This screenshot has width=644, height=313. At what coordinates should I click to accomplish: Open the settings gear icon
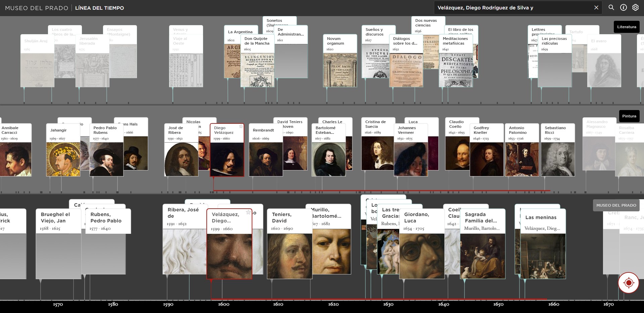coord(635,7)
